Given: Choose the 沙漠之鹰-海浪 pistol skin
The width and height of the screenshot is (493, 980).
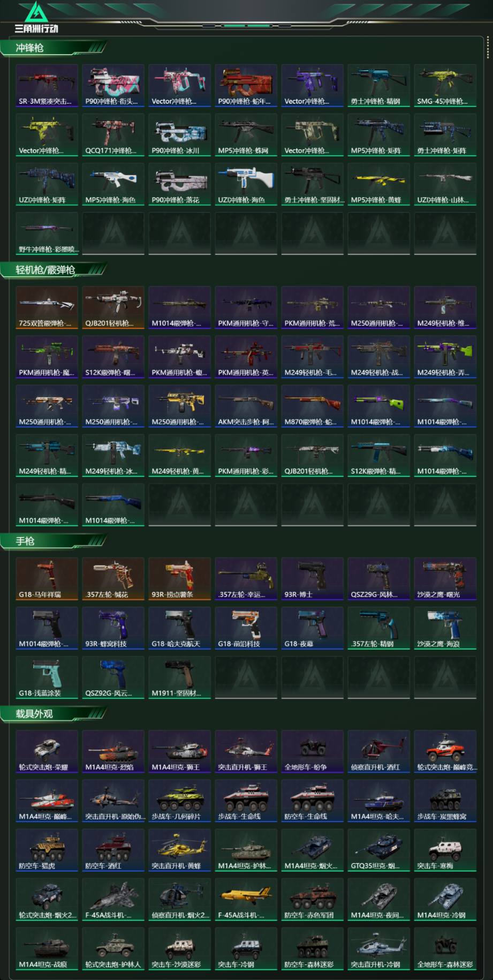Looking at the screenshot, I should tap(445, 628).
